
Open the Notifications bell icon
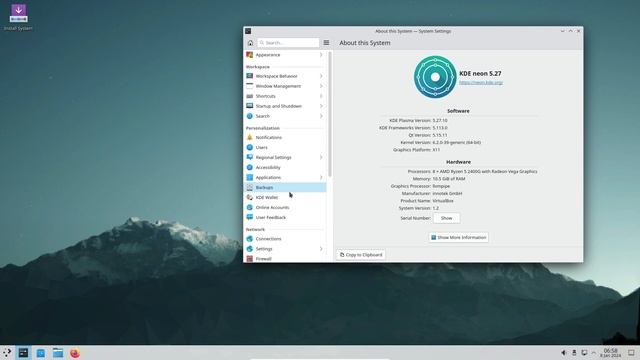(250, 137)
